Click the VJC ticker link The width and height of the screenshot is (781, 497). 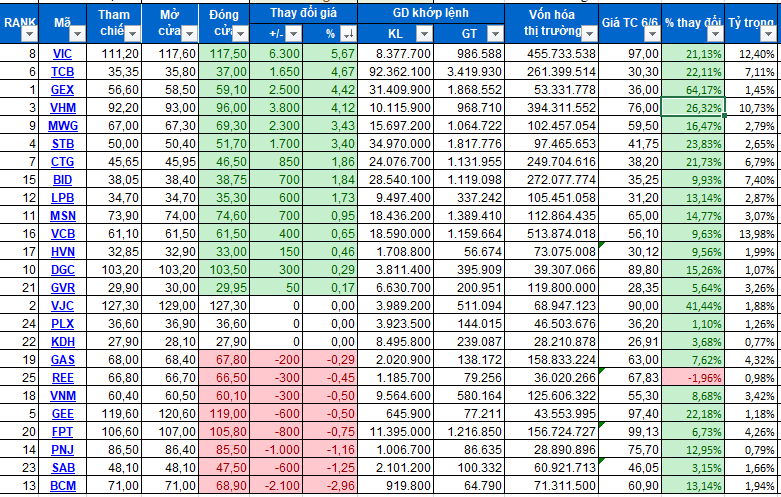(x=62, y=306)
